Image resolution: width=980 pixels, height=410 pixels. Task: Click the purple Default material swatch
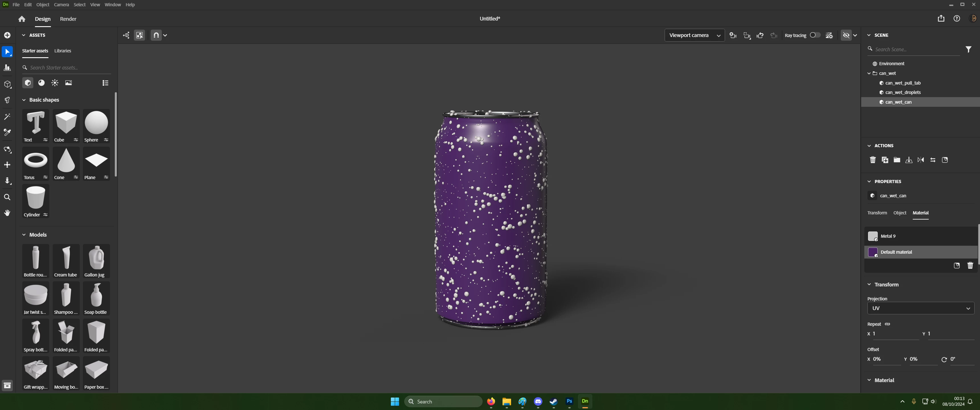[x=873, y=252]
